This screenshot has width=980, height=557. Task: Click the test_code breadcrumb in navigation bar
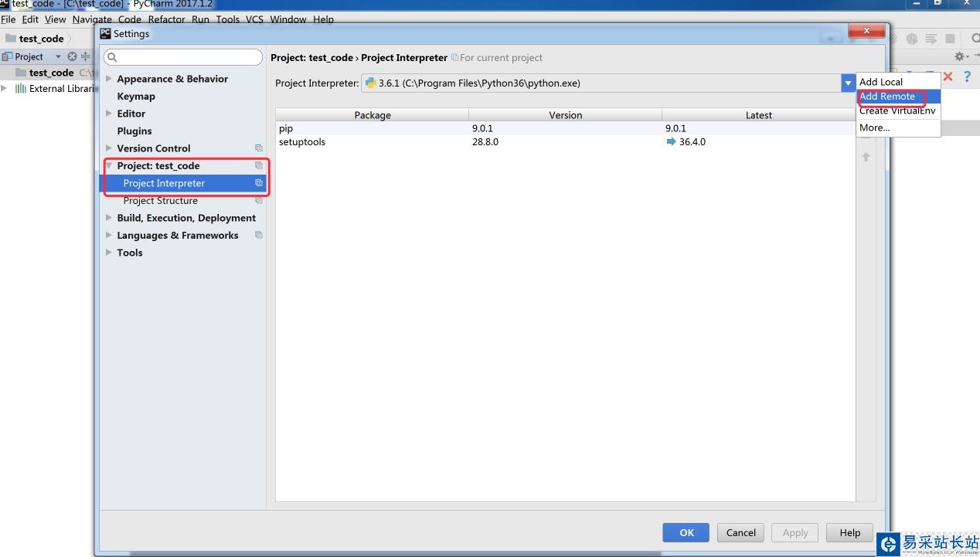point(41,38)
